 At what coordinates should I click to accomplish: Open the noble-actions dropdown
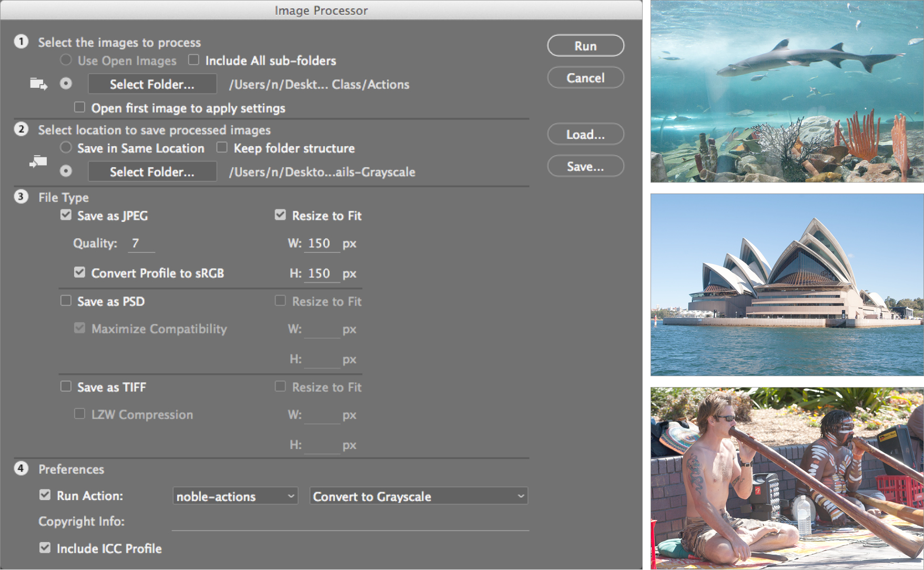(x=235, y=495)
